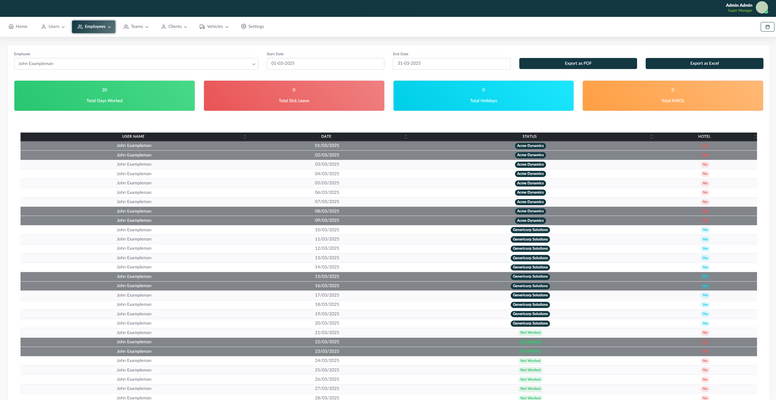Sort by the DATE column sort icon

(x=406, y=137)
